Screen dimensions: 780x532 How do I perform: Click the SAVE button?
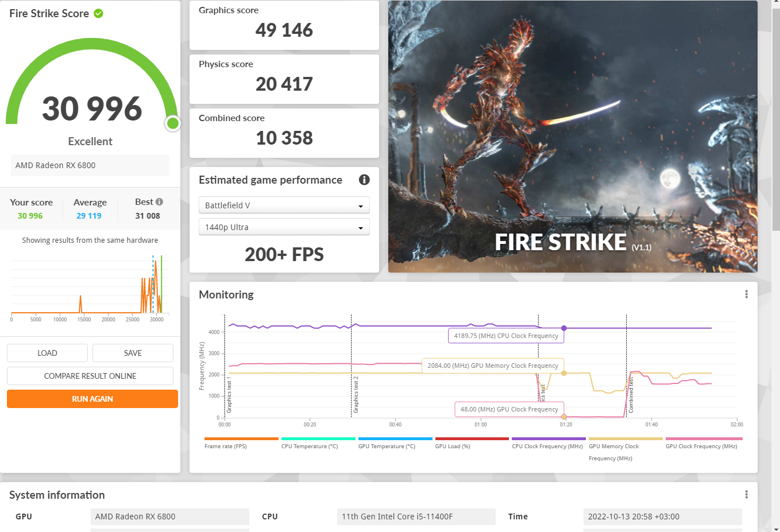133,353
